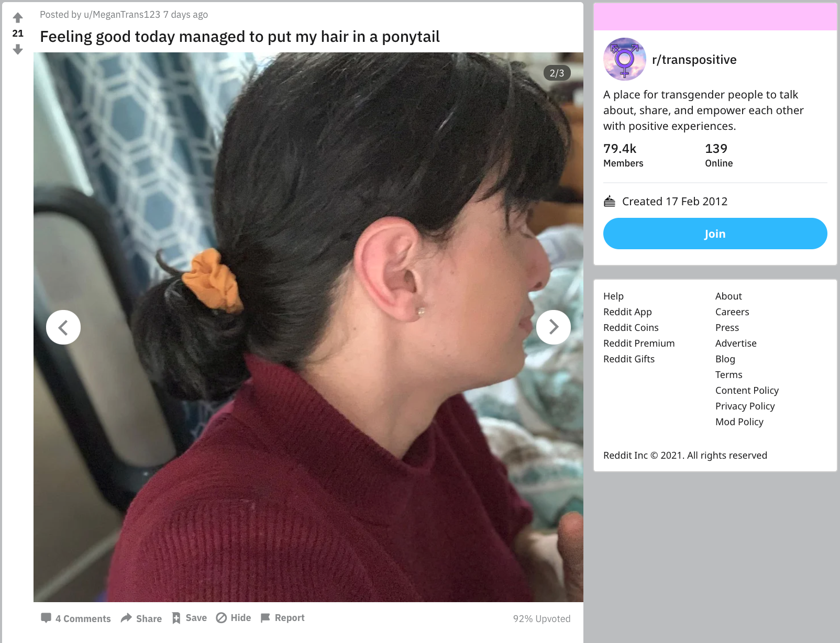840x643 pixels.
Task: View the Content Policy
Action: pos(747,390)
